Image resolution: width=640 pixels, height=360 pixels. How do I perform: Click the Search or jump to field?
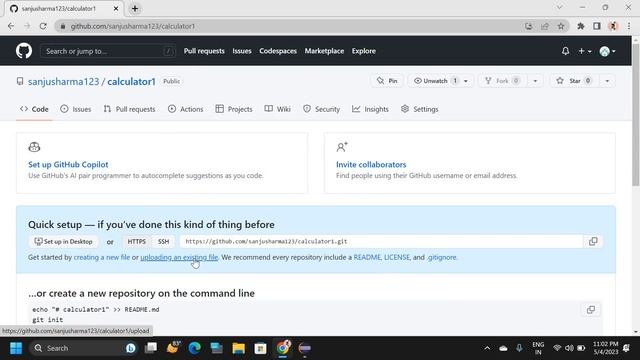point(108,51)
